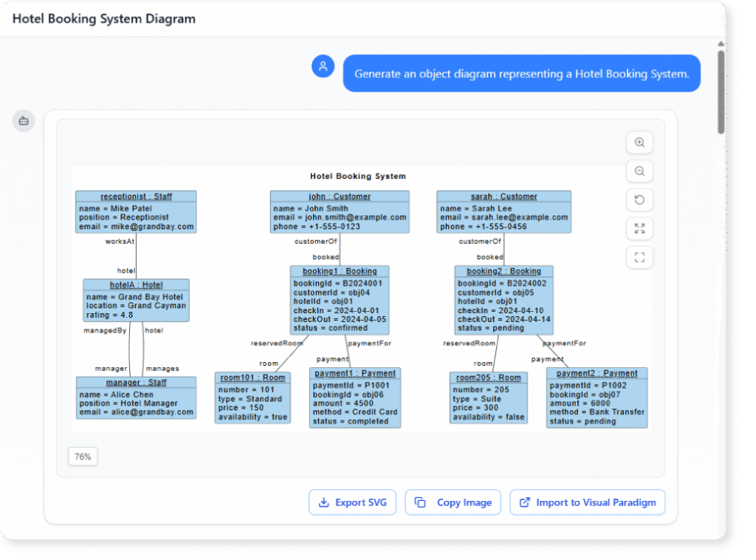Click the download icon in Export SVG
The width and height of the screenshot is (756, 560).
coord(323,502)
